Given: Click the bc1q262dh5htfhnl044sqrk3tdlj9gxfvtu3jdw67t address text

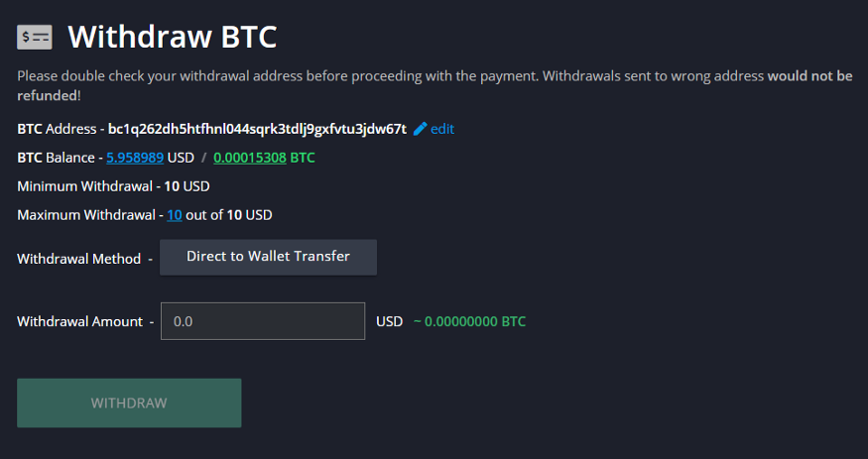Looking at the screenshot, I should (x=257, y=129).
